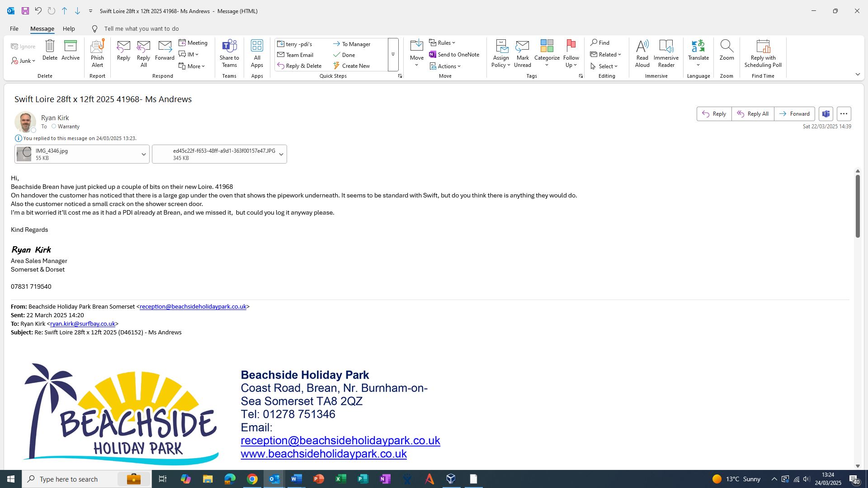Click the Send to OneNote button
Screen dimensions: 868x488
pyautogui.click(x=454, y=55)
